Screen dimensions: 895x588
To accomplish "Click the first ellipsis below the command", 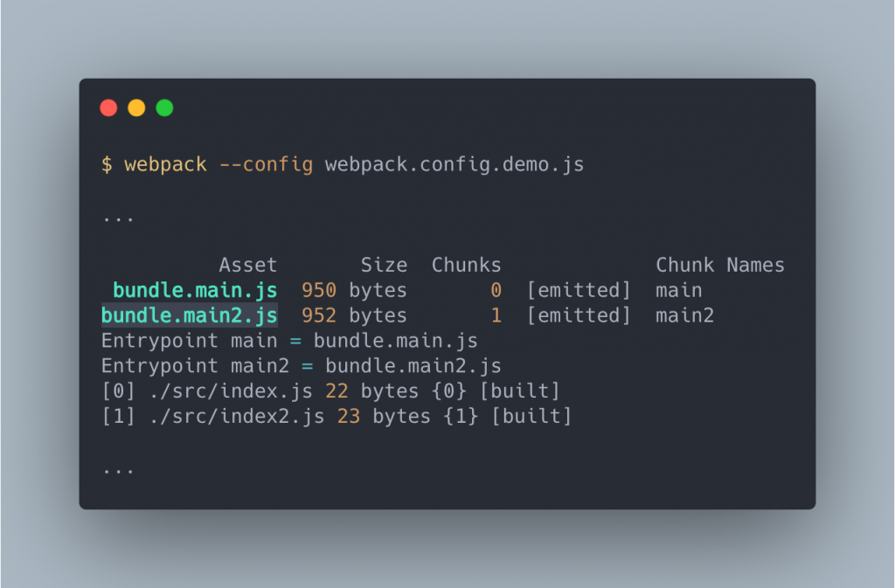I will coord(118,218).
